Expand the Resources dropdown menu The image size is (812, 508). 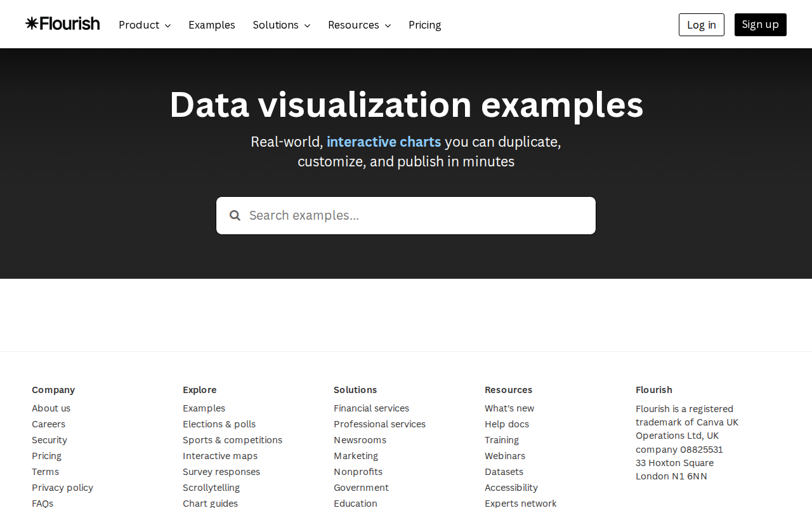point(360,25)
